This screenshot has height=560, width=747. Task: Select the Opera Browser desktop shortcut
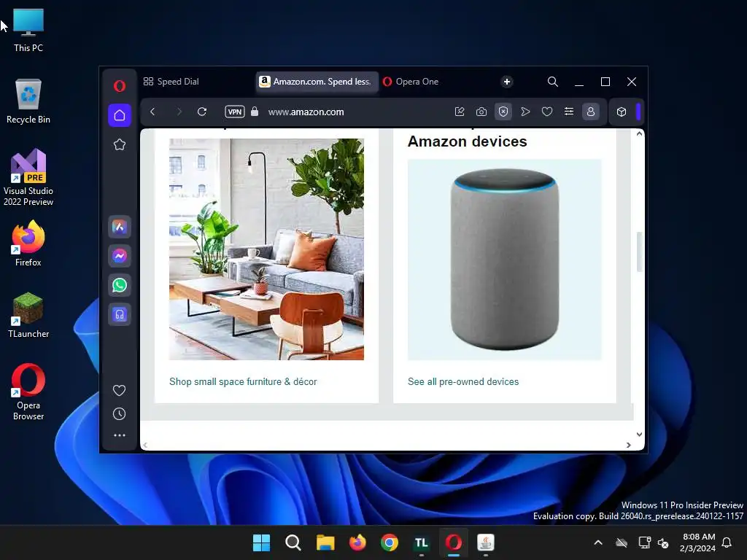(28, 392)
